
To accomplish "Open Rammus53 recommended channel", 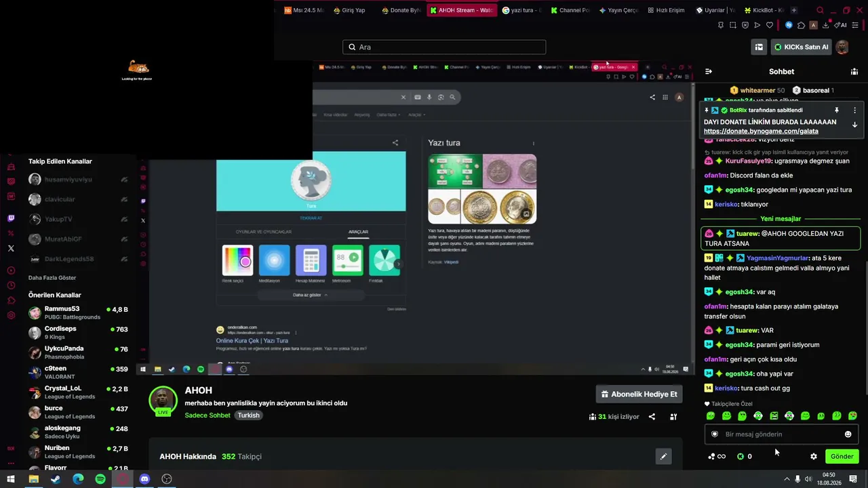I will [79, 312].
